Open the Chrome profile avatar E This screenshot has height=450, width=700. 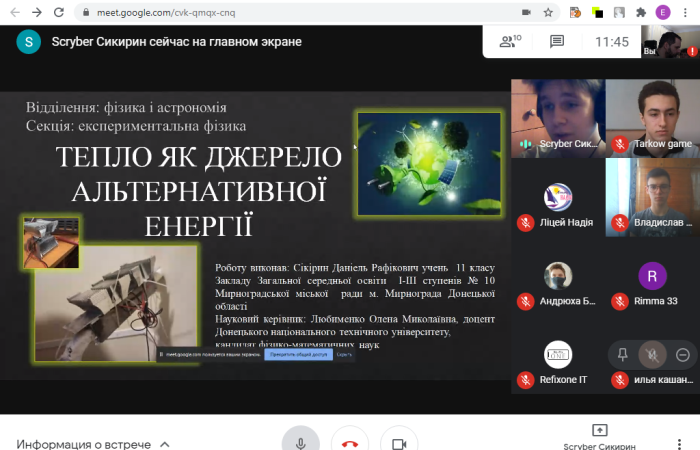(663, 13)
